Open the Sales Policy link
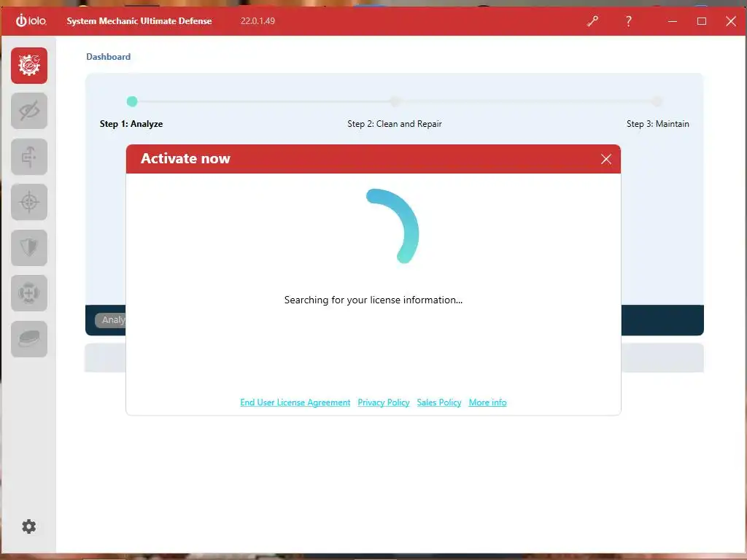Viewport: 747px width, 560px height. coord(438,402)
